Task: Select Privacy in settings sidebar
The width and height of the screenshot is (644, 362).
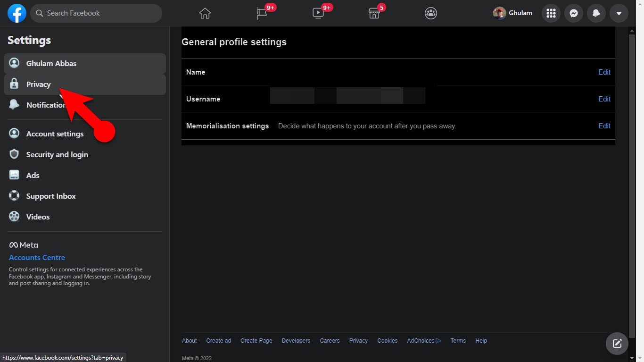Action: 38,84
